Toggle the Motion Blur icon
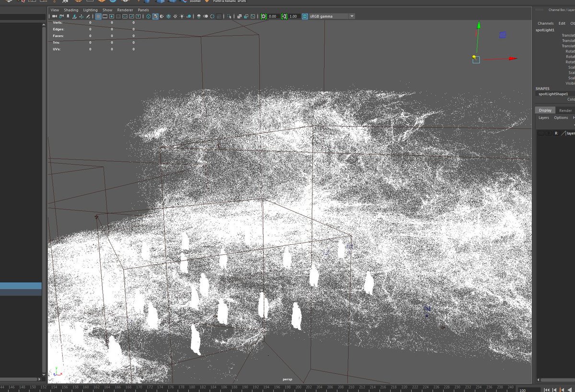Screen dimensions: 575x392 pyautogui.click(x=206, y=16)
